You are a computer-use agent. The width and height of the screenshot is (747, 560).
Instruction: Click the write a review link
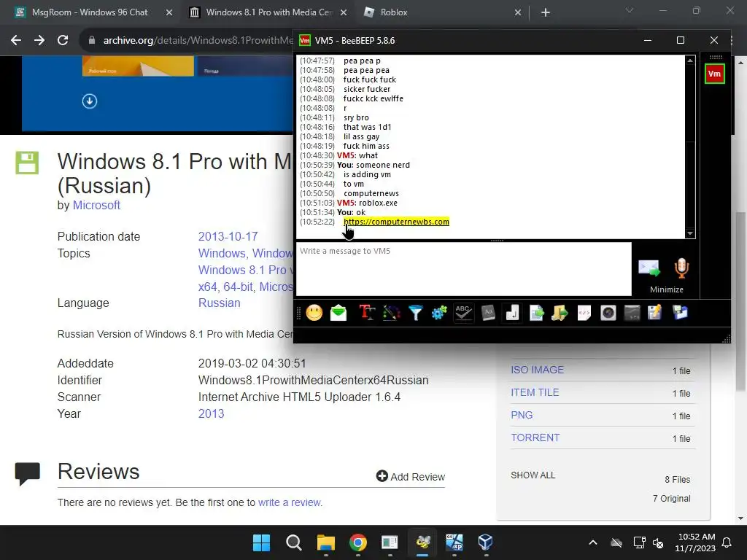pyautogui.click(x=289, y=502)
